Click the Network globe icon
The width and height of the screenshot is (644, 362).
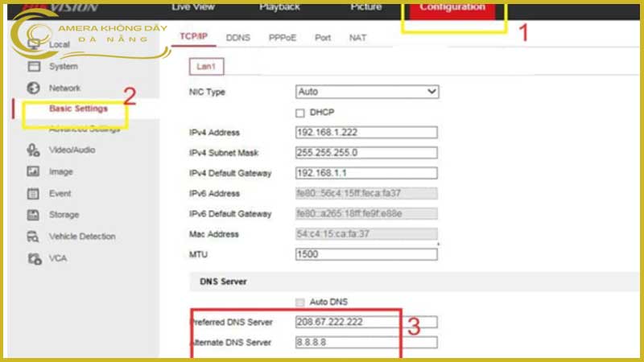click(33, 88)
